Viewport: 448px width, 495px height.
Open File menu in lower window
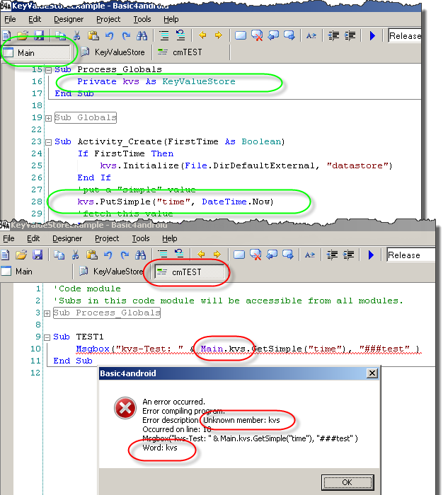[8, 238]
